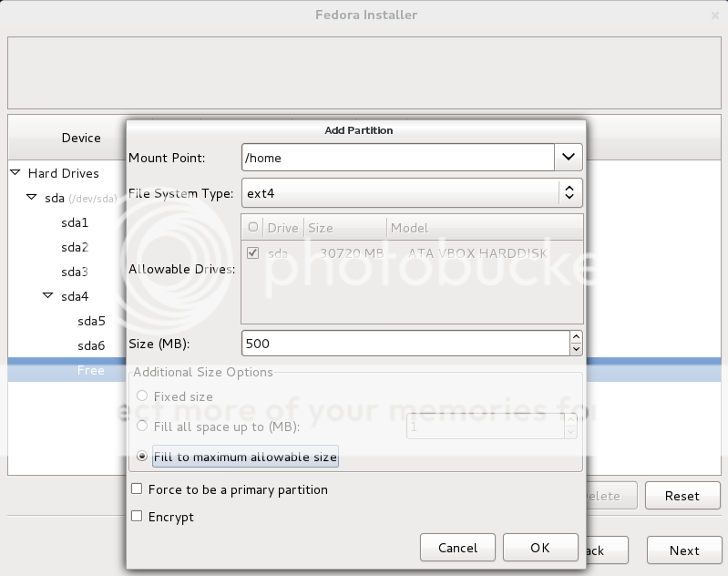Screen dimensions: 728x576
Task: Select sda3 in the device tree
Action: tap(75, 272)
